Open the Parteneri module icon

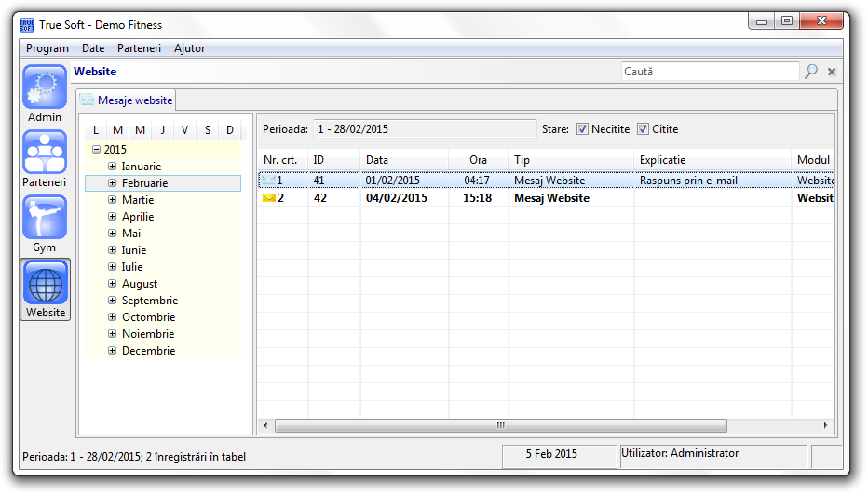(x=45, y=153)
